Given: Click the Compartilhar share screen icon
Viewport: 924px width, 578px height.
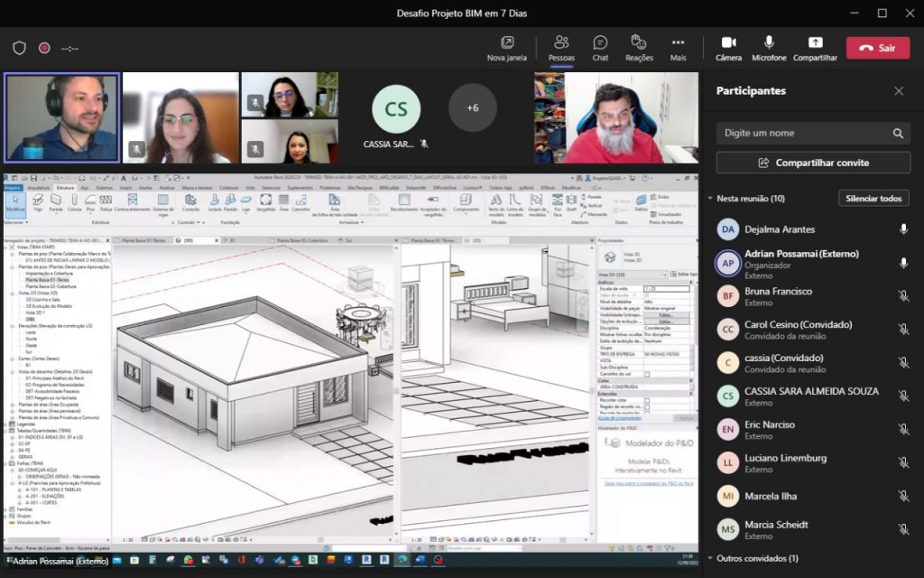Looking at the screenshot, I should pyautogui.click(x=815, y=47).
